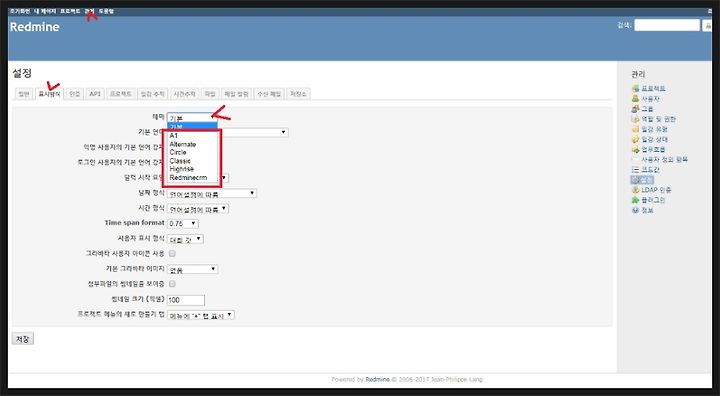720x396 pixels.
Task: Click the 역할 및 권한 icon
Action: coord(636,119)
